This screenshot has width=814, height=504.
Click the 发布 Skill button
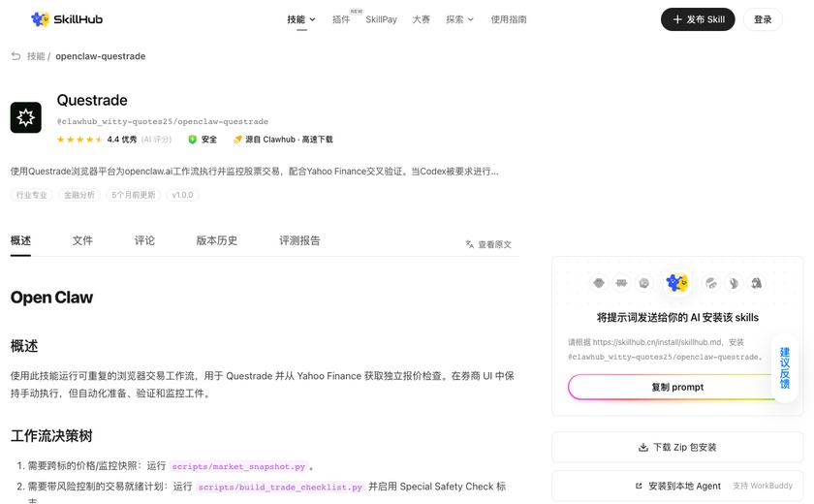pyautogui.click(x=698, y=19)
